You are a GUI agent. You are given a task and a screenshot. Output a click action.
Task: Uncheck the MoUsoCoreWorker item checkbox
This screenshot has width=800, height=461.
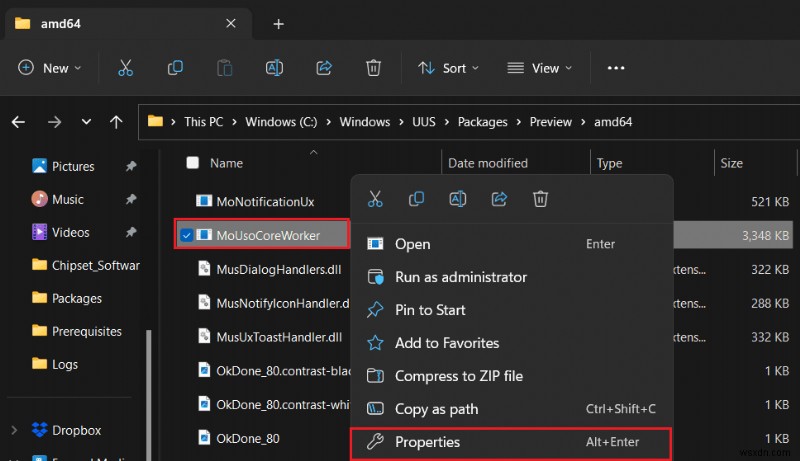click(186, 235)
